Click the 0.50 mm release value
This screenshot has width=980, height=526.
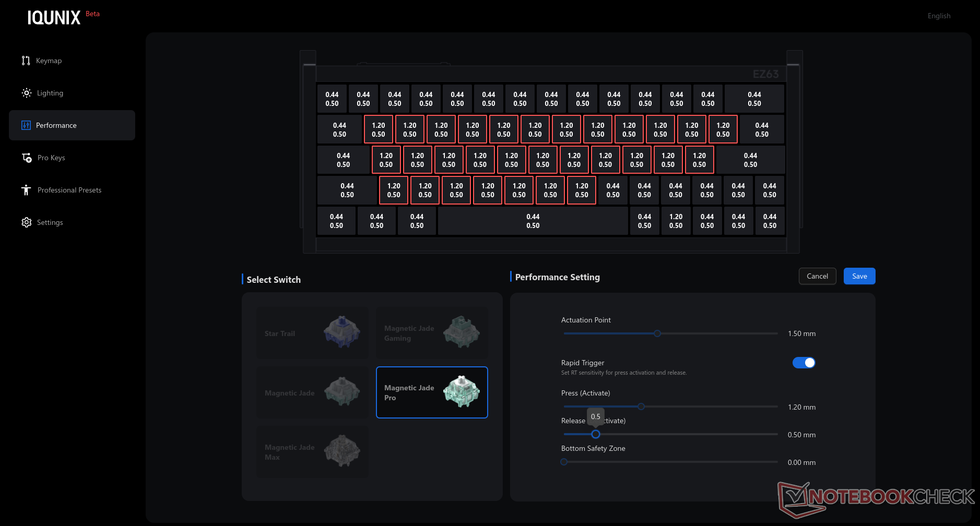pos(801,435)
